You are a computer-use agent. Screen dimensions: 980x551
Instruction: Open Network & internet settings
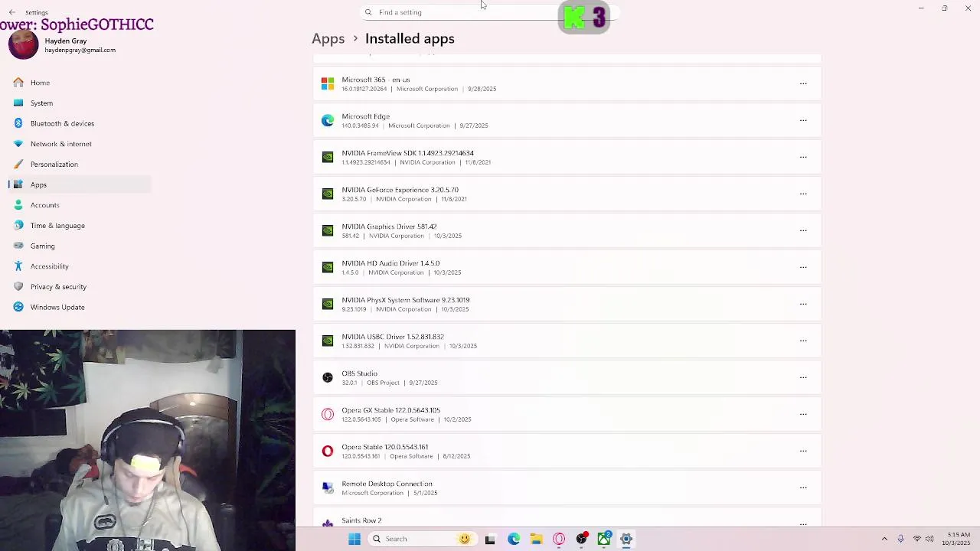point(80,144)
